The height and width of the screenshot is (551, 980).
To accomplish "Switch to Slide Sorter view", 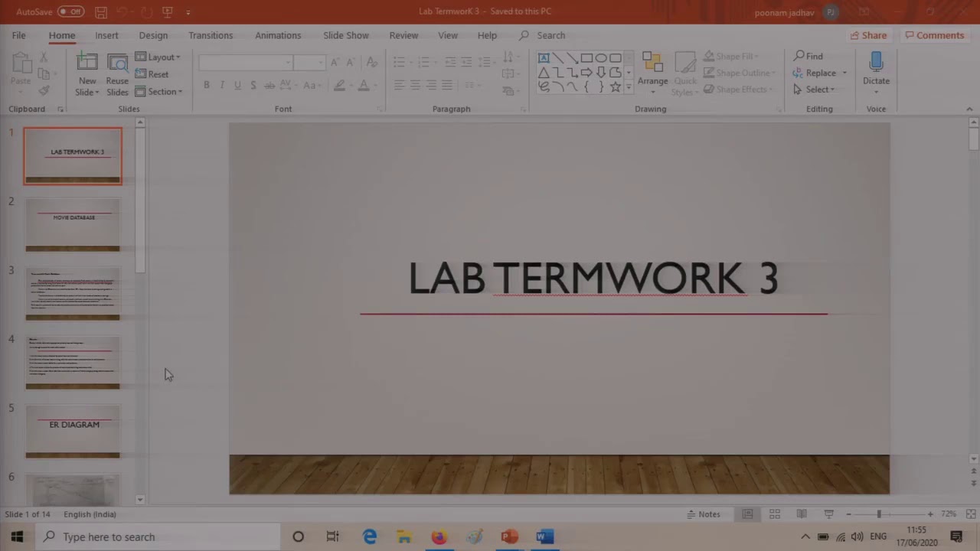I will tap(775, 514).
